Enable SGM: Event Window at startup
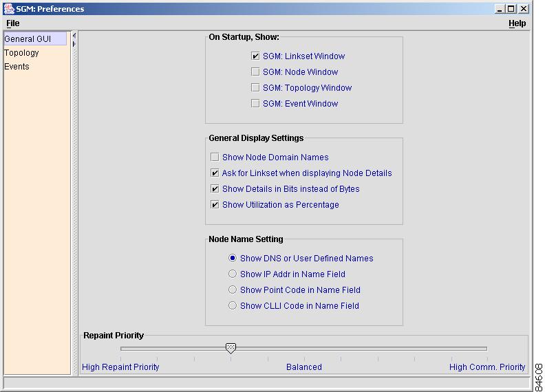 click(x=255, y=104)
